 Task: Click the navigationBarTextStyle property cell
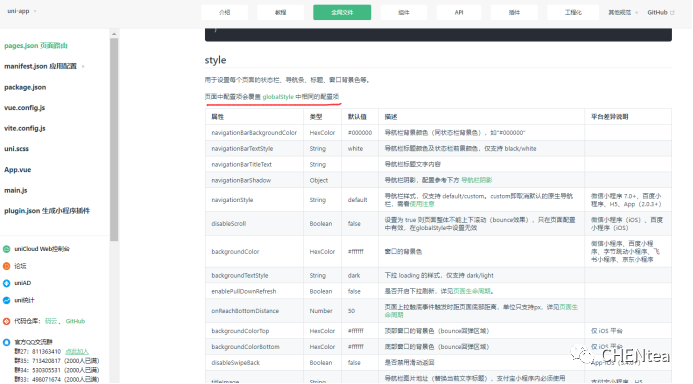[254, 148]
